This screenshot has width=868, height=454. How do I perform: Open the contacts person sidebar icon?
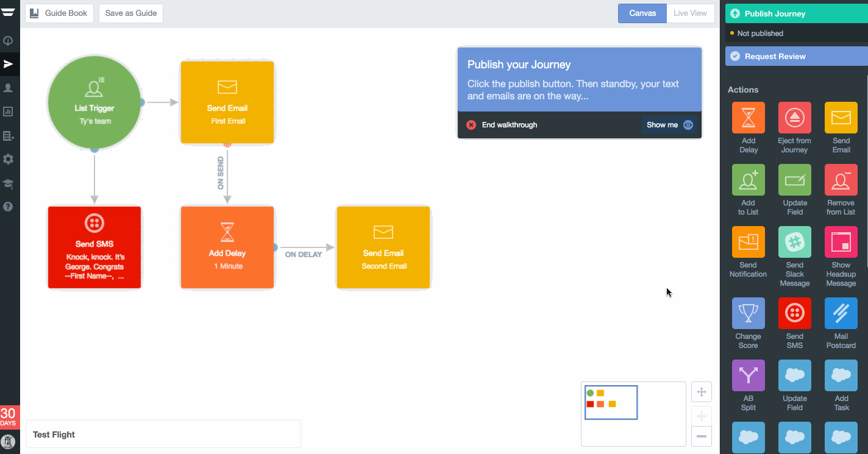tap(9, 88)
